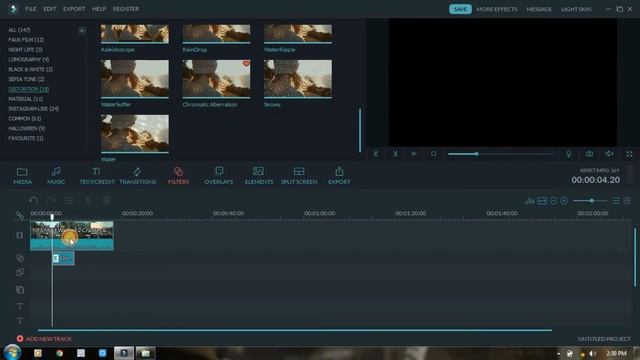Split clip with the scissors tool
The image size is (640, 360).
click(x=88, y=200)
